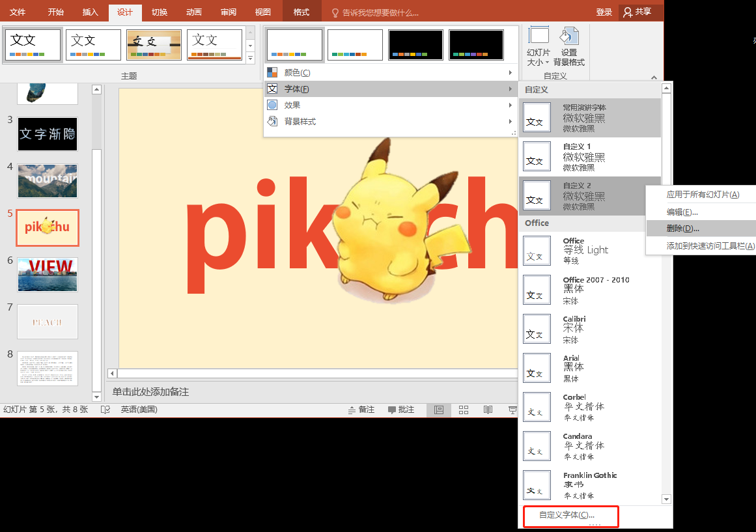Select slide 3 文字渐隐 thumbnail

(x=48, y=134)
